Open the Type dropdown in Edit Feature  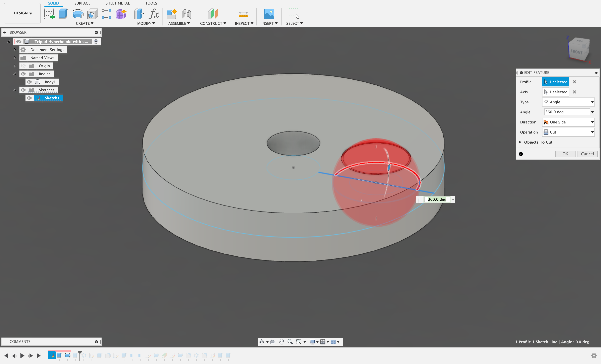click(569, 102)
